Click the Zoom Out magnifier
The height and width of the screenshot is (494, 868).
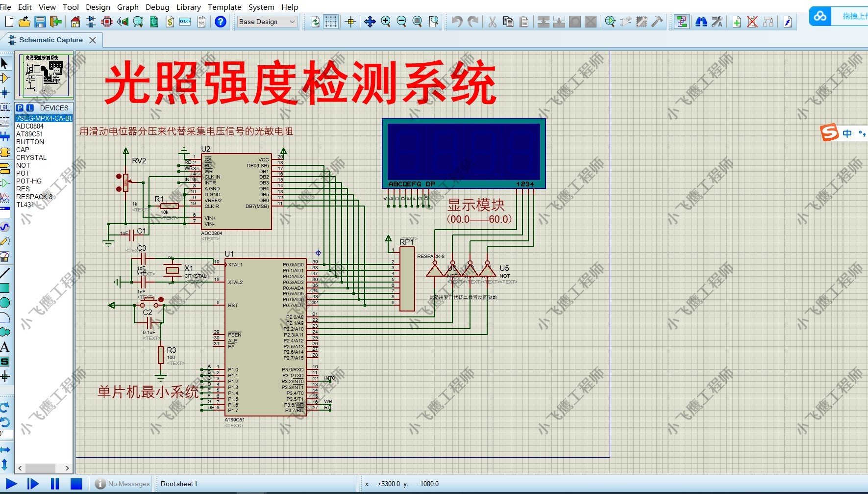pos(401,22)
